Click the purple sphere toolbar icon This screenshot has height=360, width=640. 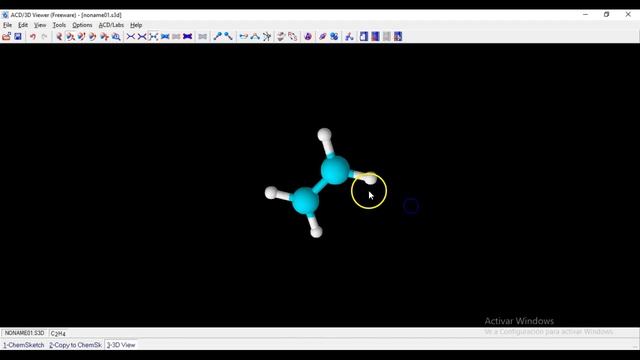(308, 37)
